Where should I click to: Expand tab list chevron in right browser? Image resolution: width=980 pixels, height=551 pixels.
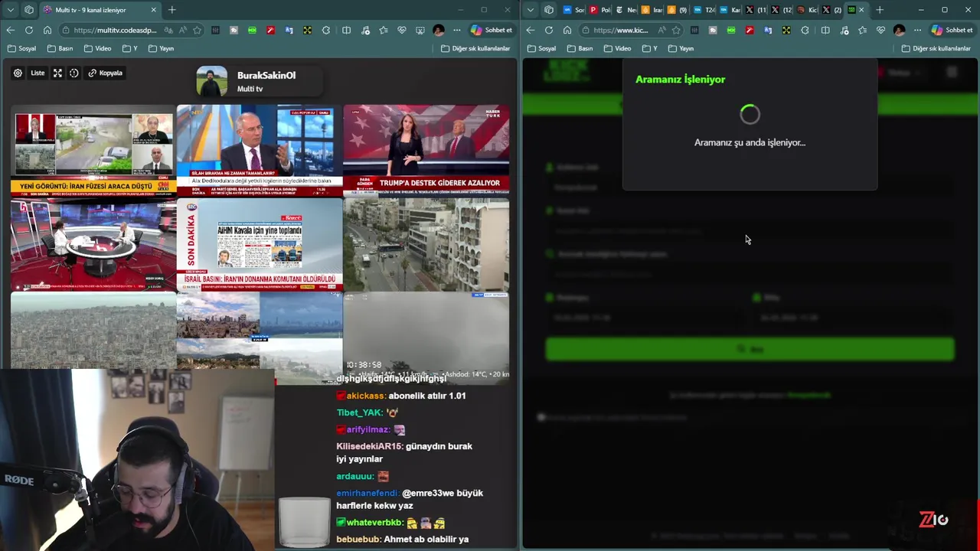[x=531, y=10]
